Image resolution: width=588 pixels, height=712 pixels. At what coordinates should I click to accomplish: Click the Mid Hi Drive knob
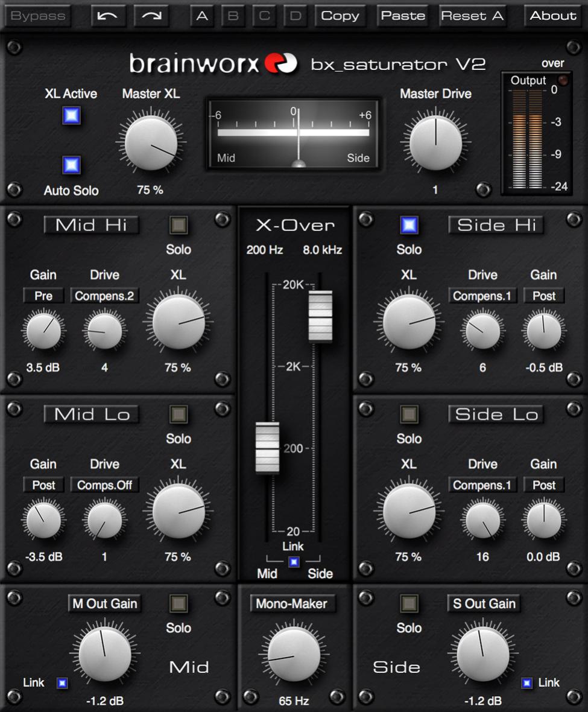point(105,331)
